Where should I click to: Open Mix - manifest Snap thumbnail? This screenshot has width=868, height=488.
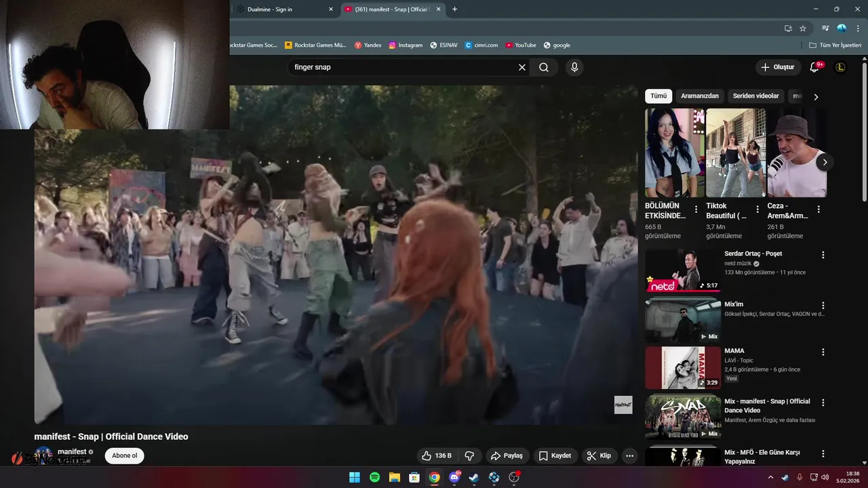click(683, 417)
